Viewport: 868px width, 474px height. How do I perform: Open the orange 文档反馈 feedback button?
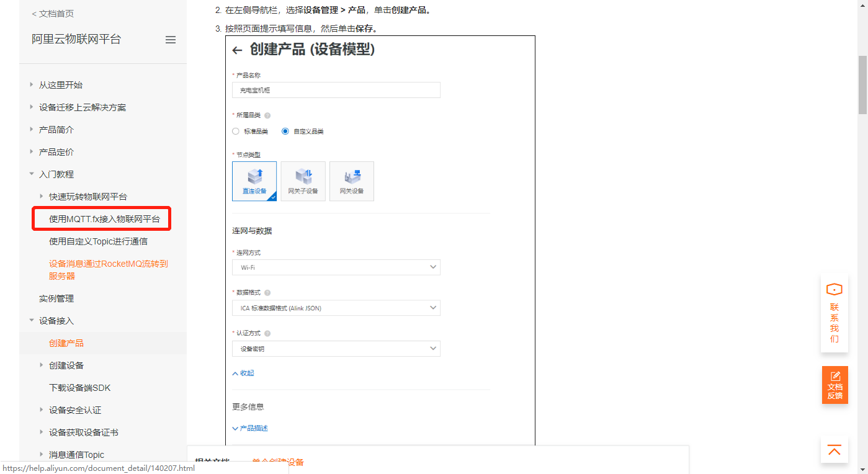pyautogui.click(x=835, y=385)
